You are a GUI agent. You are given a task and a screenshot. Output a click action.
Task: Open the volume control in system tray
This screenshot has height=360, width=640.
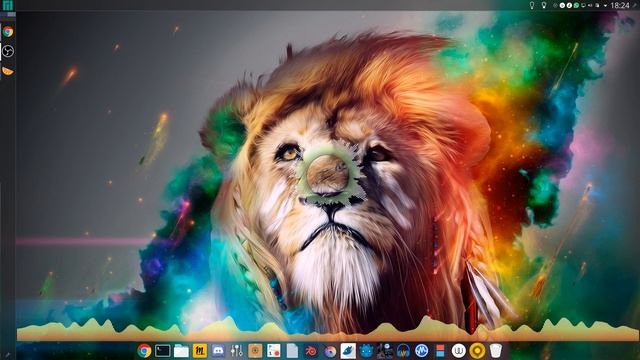click(590, 5)
